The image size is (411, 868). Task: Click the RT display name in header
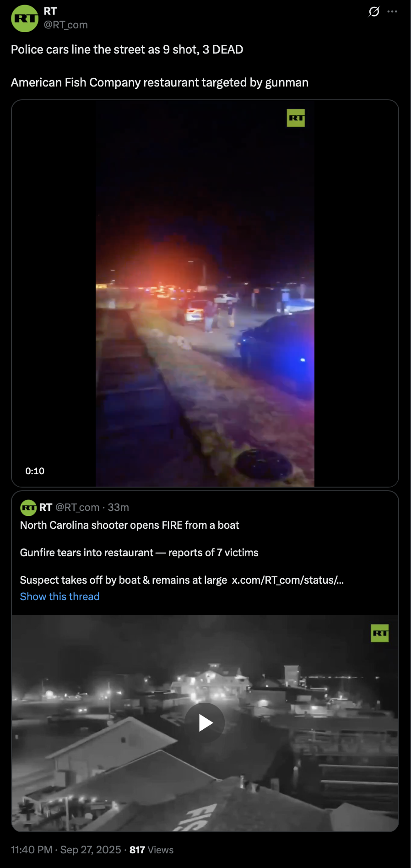pyautogui.click(x=50, y=11)
